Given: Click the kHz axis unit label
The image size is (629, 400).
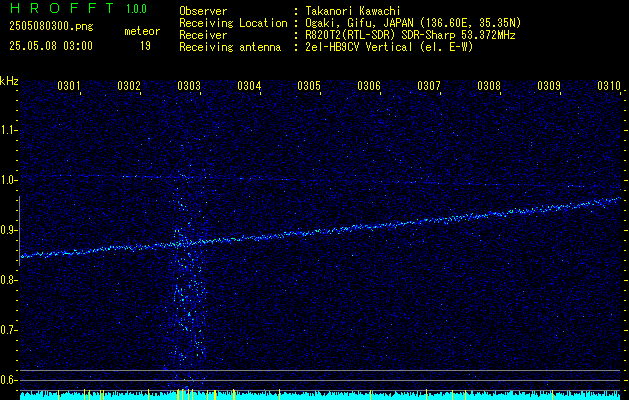Looking at the screenshot, I should pyautogui.click(x=9, y=81).
